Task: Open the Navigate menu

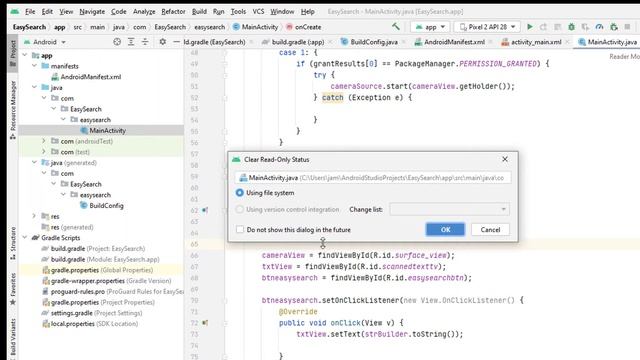Action: (x=92, y=11)
